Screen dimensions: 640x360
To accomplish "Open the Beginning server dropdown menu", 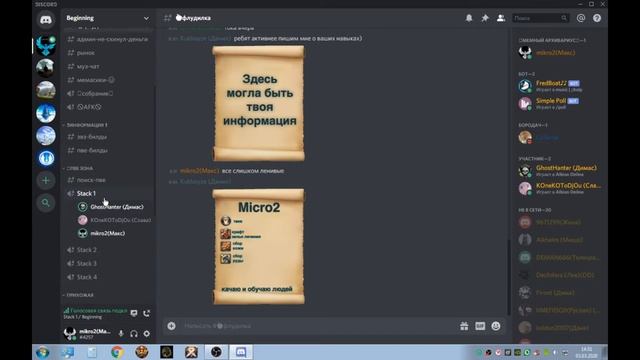I will coord(108,18).
